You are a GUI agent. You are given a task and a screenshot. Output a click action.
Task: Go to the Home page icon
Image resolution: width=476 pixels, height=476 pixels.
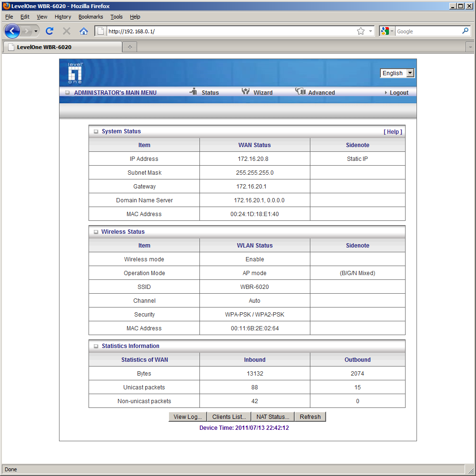coord(83,31)
